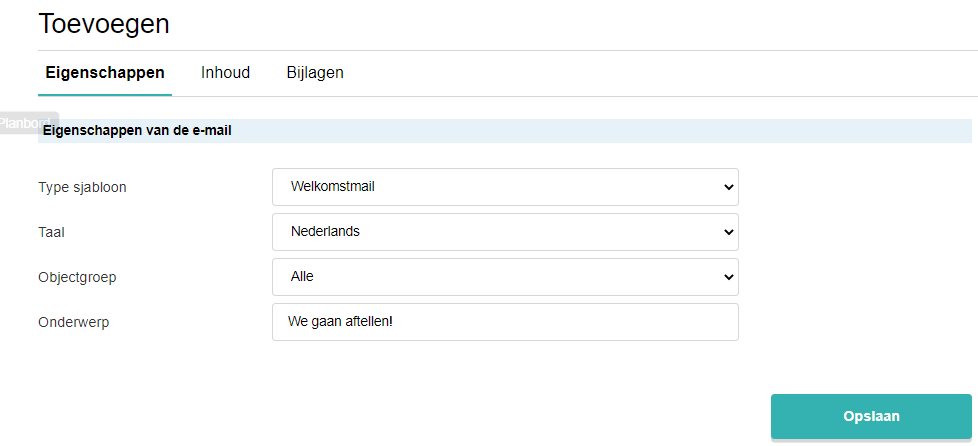
Task: Click the chevron arrow on Welkomstmail select
Action: [728, 187]
